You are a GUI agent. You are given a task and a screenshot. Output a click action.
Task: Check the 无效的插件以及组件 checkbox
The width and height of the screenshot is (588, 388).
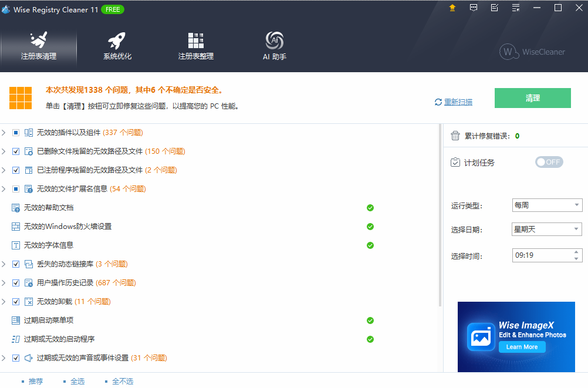(15, 132)
